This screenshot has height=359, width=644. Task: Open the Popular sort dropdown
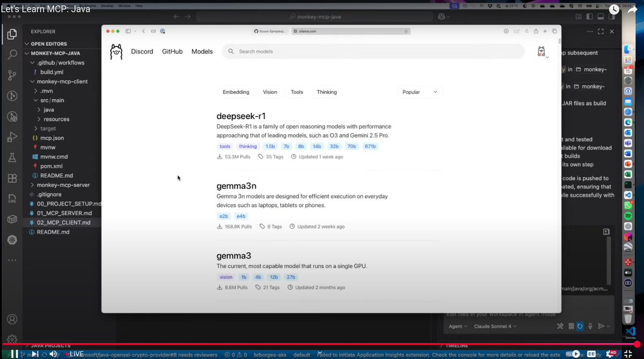tap(419, 92)
